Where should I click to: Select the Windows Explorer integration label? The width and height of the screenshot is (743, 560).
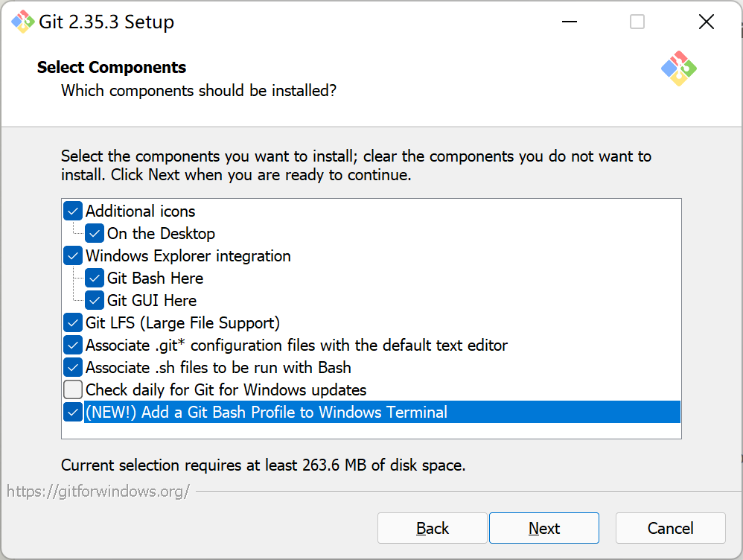[188, 256]
